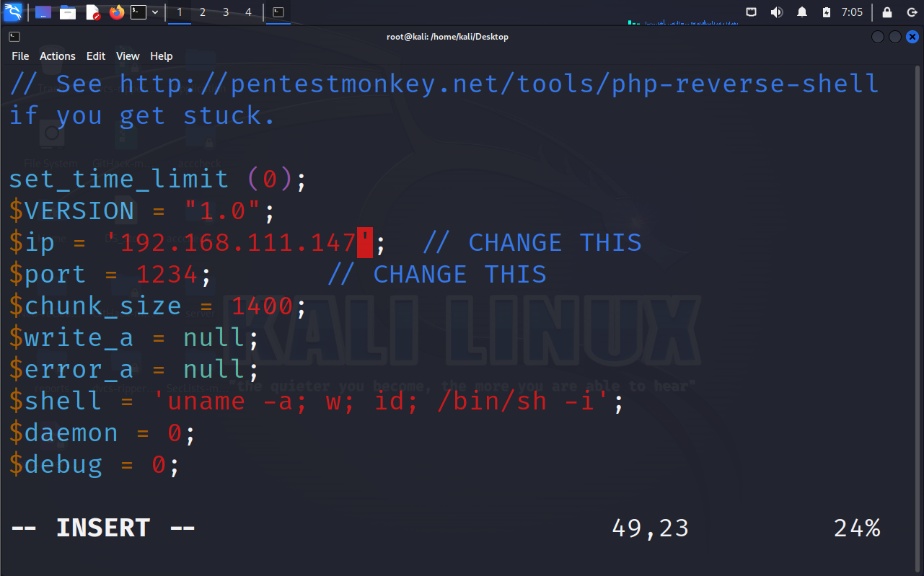Open the Help menu
The height and width of the screenshot is (576, 924).
point(162,56)
